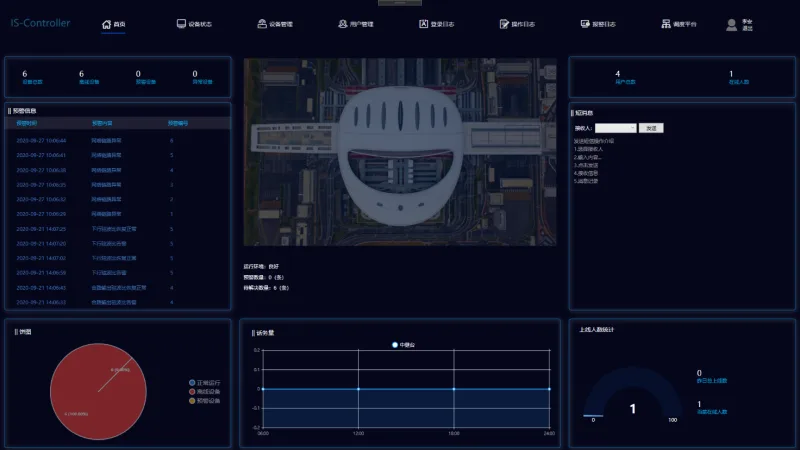Open the recipient dropdown in the message panel
Viewport: 800px width, 450px height.
(x=615, y=128)
